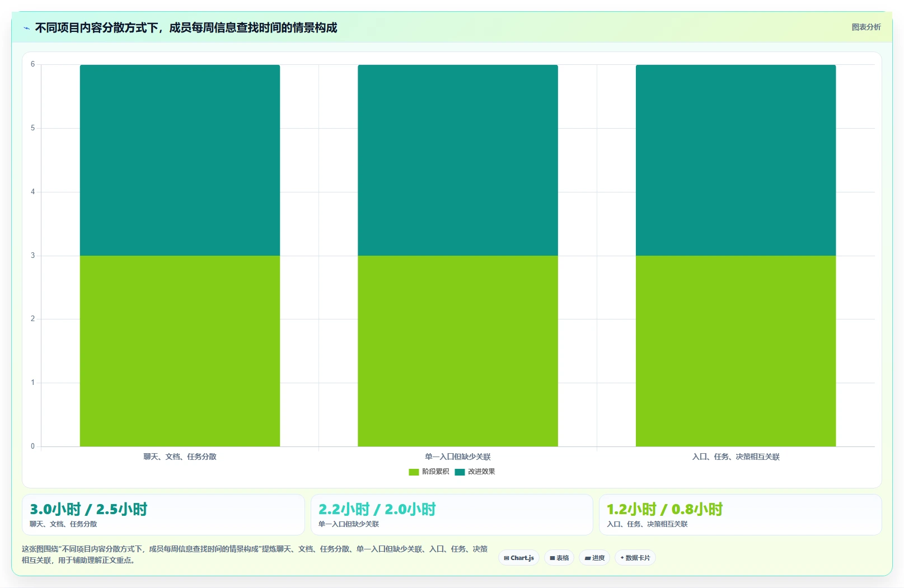Click the teal bar segment for 聊天、文档、任务分散
The width and height of the screenshot is (904, 588).
click(180, 160)
